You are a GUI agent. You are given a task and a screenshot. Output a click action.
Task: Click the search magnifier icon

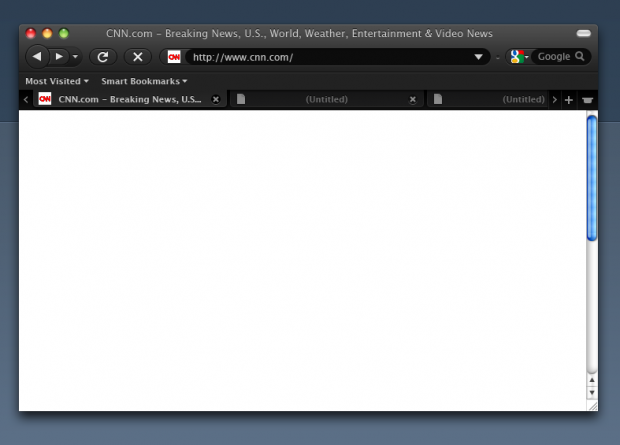pos(580,57)
